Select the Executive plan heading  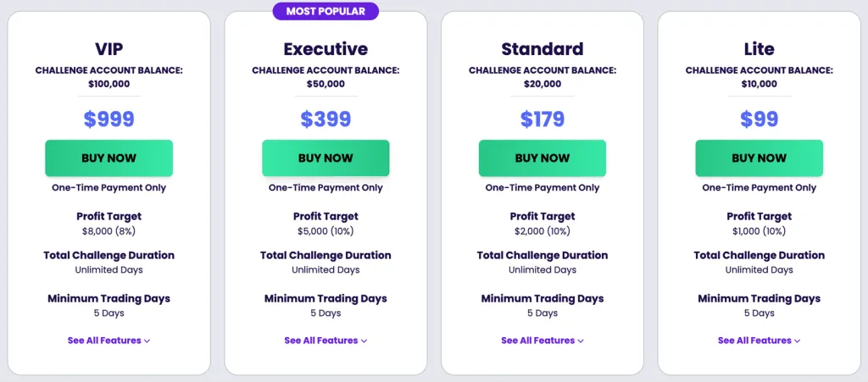(x=325, y=49)
